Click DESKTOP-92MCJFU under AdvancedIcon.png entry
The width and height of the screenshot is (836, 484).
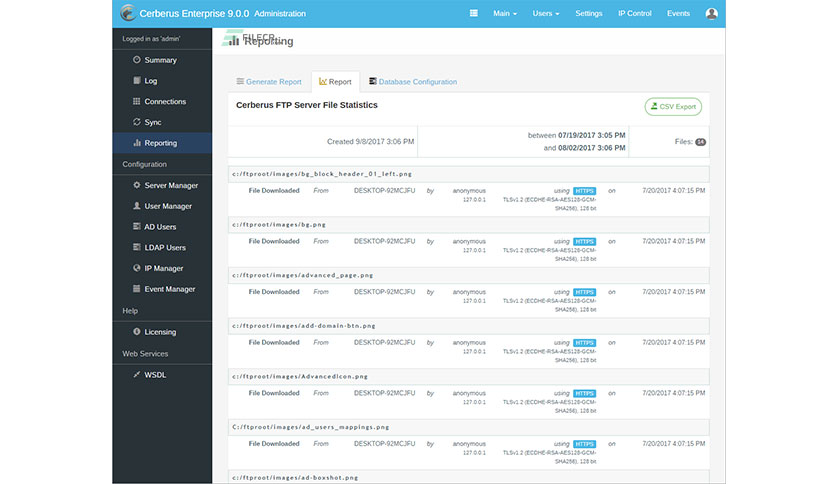pyautogui.click(x=384, y=393)
